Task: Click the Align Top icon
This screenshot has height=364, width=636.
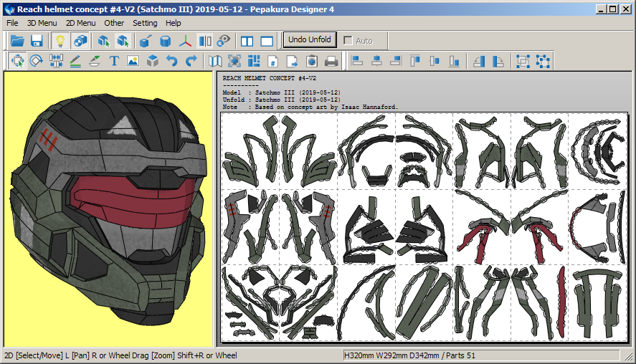Action: [415, 61]
